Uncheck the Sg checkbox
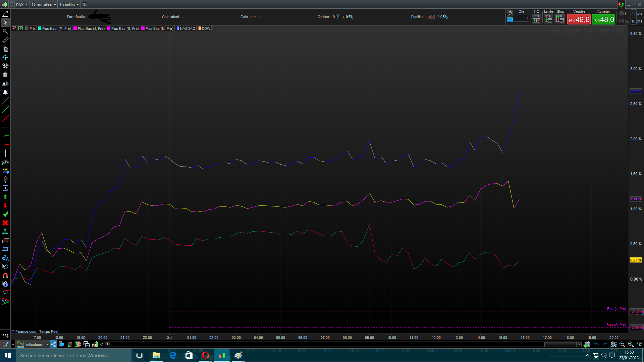The height and width of the screenshot is (362, 644). 622,21
